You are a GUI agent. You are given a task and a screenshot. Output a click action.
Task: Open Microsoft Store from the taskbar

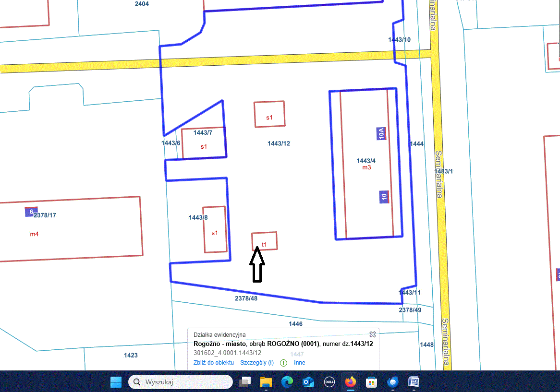[371, 382]
